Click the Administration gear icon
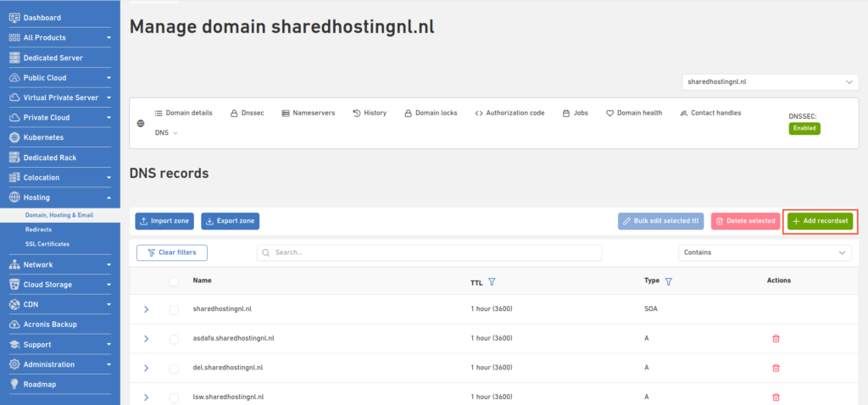This screenshot has width=868, height=405. pyautogui.click(x=14, y=364)
